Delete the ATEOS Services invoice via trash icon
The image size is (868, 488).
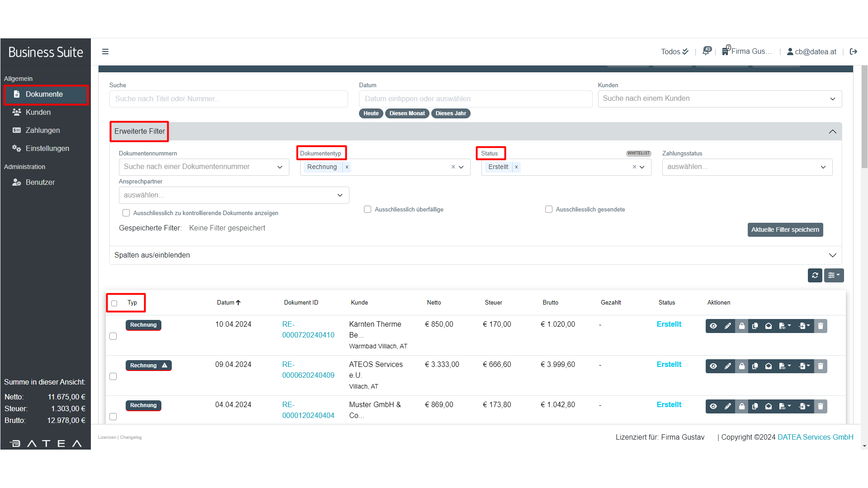coord(821,366)
